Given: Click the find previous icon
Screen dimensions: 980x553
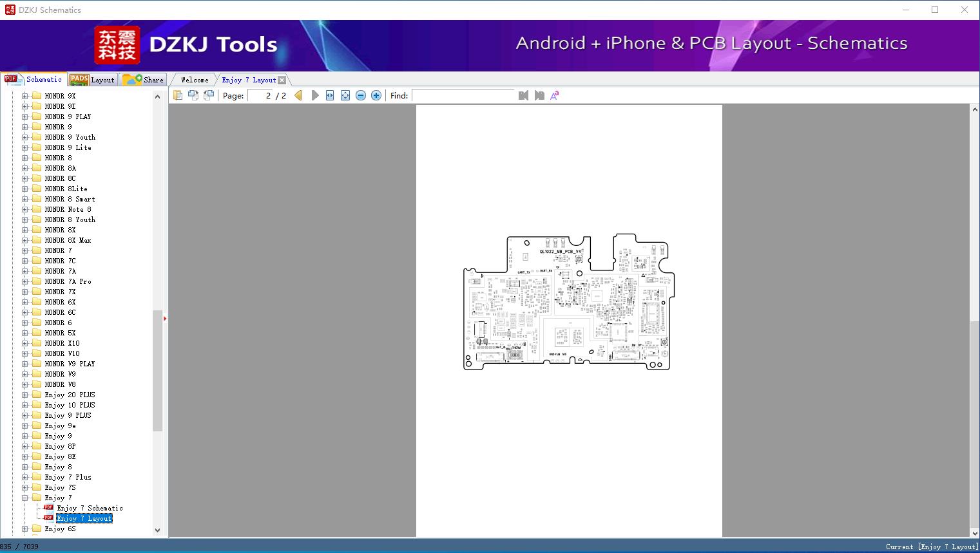Looking at the screenshot, I should point(523,95).
